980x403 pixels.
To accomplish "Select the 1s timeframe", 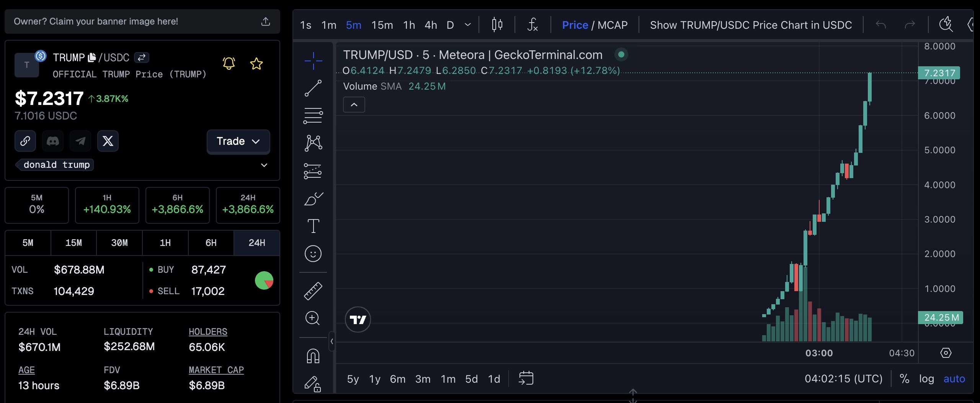I will pyautogui.click(x=305, y=25).
